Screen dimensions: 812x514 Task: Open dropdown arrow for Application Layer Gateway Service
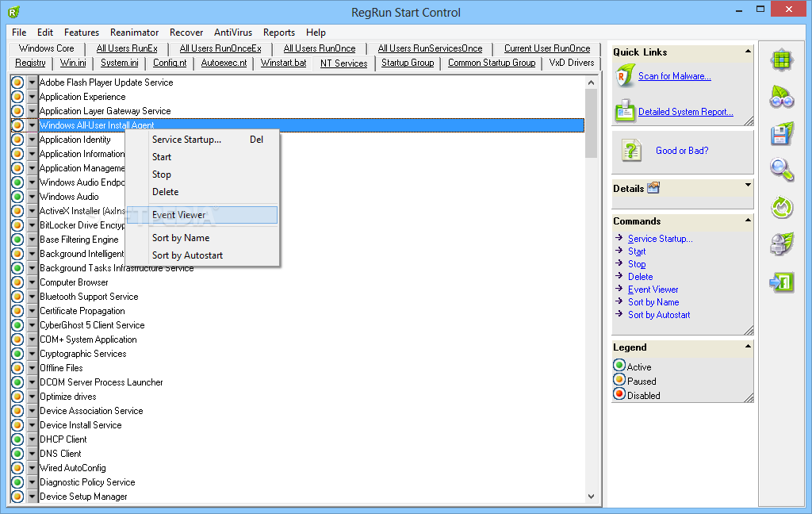coord(32,111)
